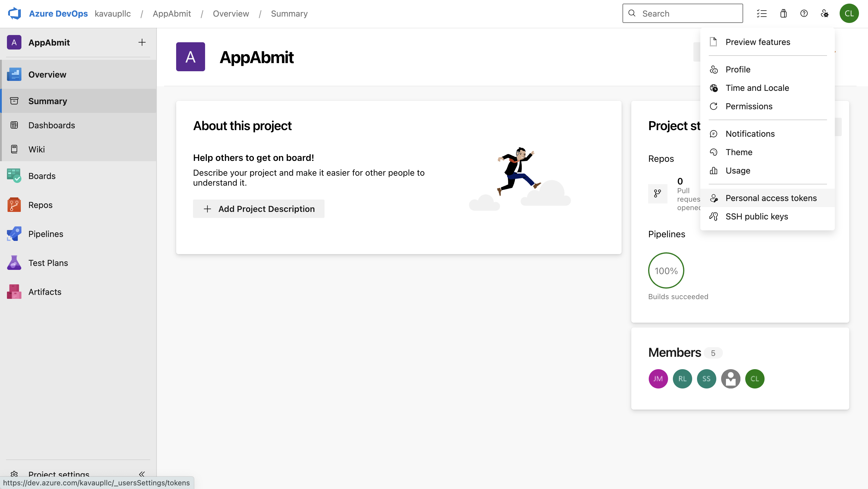
Task: Open the work items list icon
Action: [x=762, y=14]
